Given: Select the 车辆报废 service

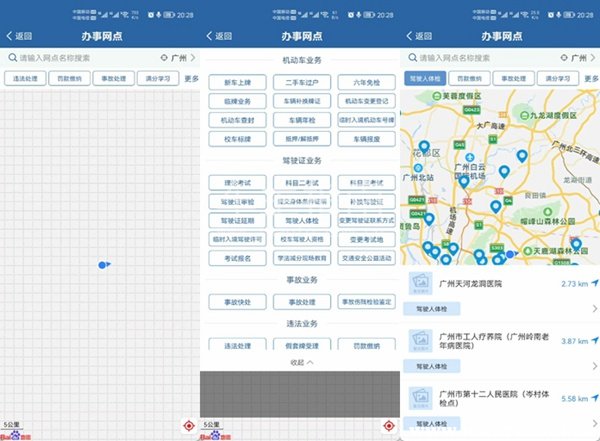Looking at the screenshot, I should pos(365,139).
